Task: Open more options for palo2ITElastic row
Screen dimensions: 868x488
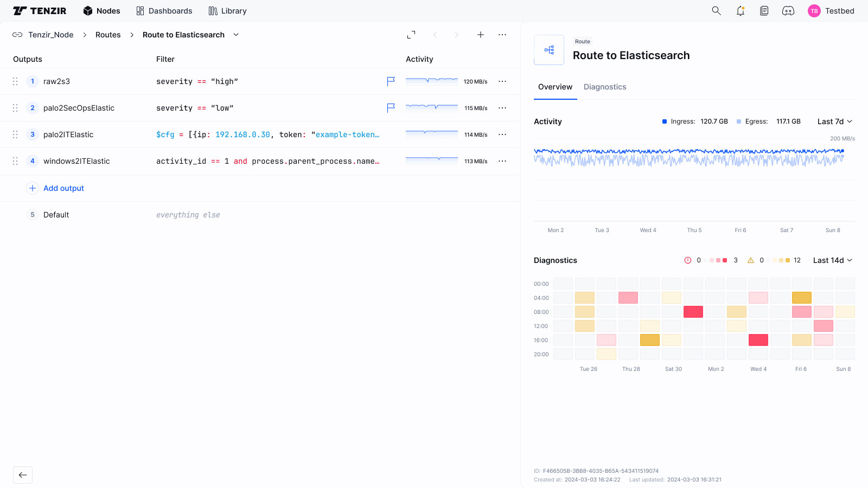Action: click(502, 134)
